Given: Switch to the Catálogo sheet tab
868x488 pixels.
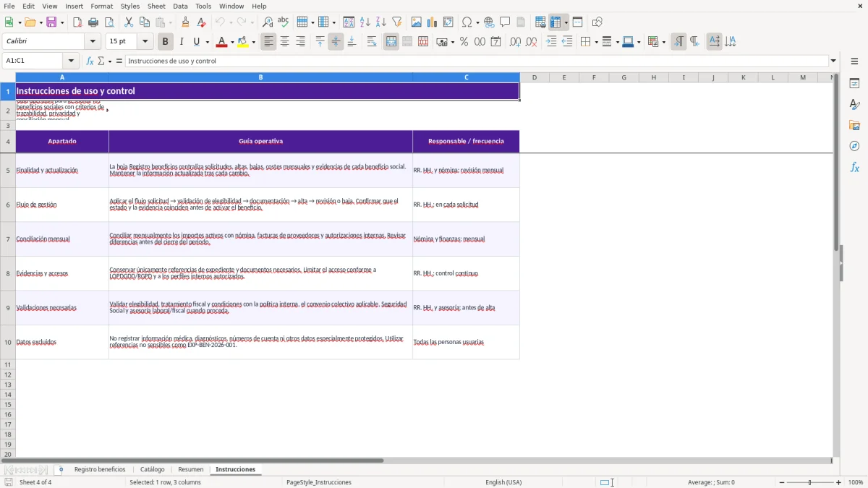Looking at the screenshot, I should point(153,470).
